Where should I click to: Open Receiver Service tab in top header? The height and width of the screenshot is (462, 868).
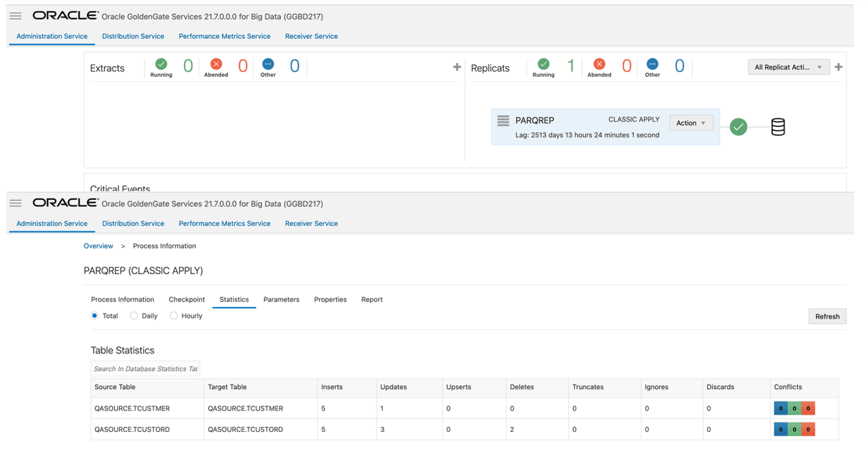pyautogui.click(x=311, y=36)
